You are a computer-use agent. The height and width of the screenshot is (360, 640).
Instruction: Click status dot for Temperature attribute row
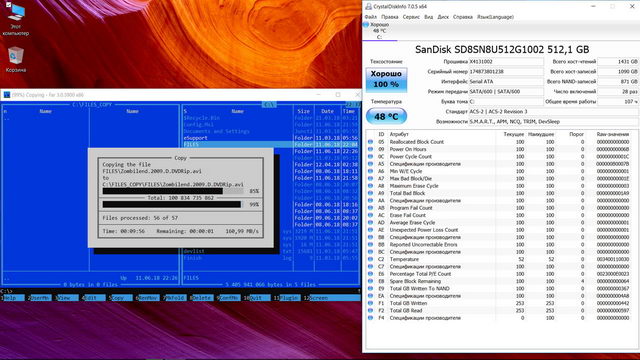(x=370, y=260)
